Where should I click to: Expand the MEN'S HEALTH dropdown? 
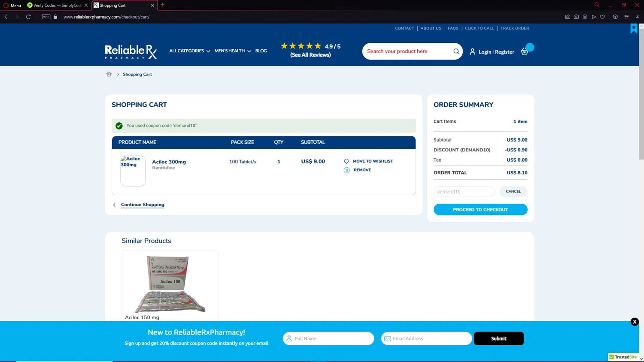[x=233, y=51]
